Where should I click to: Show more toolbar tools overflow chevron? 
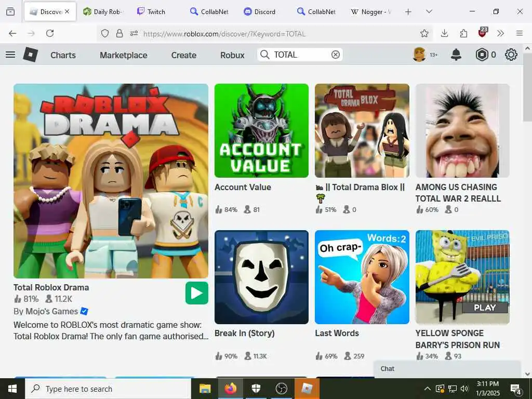pyautogui.click(x=500, y=33)
